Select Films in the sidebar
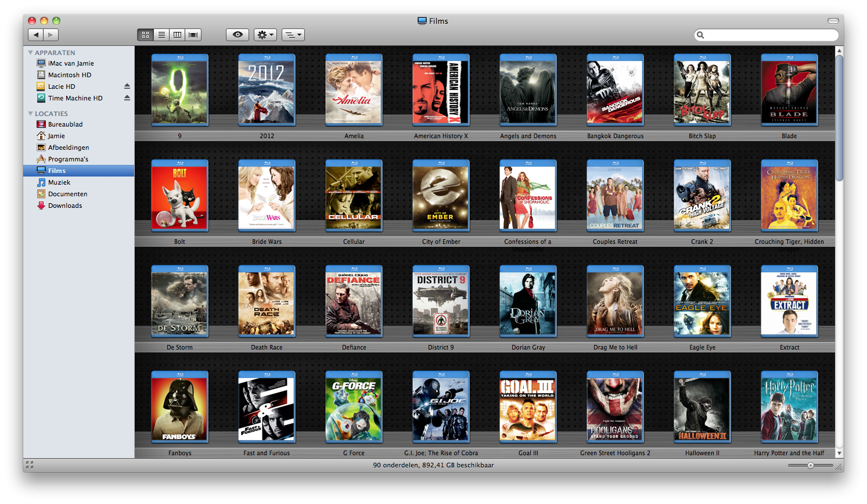 point(78,171)
